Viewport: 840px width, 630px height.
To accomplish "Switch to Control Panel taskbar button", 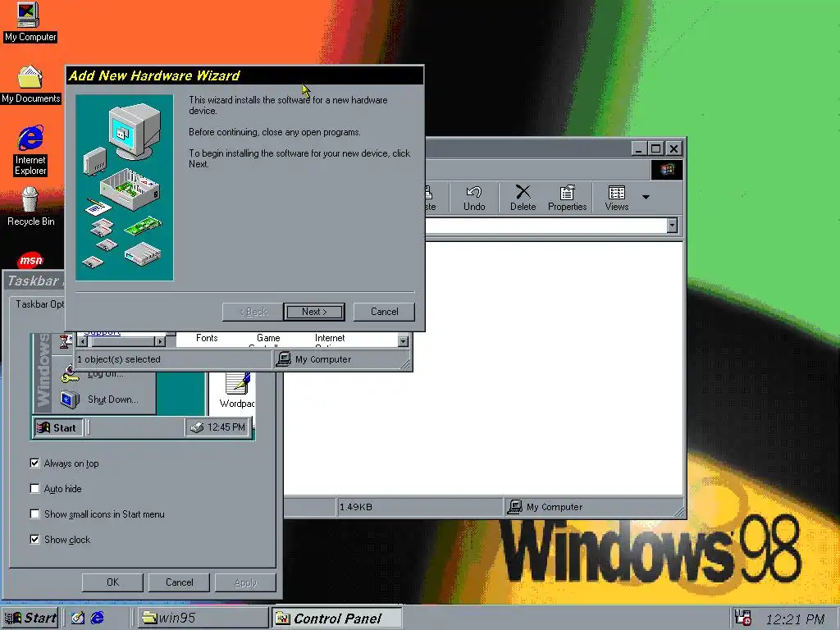I will (x=337, y=619).
